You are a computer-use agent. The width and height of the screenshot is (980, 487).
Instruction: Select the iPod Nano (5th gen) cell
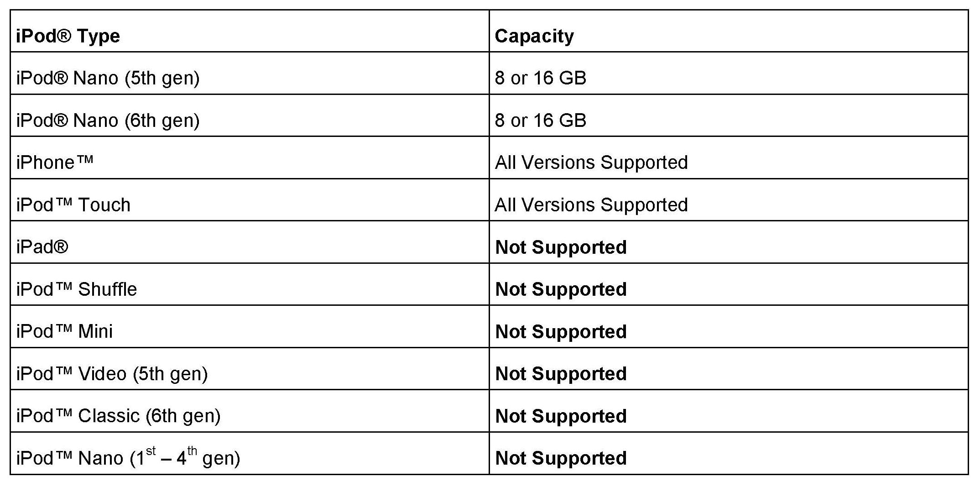pyautogui.click(x=108, y=78)
